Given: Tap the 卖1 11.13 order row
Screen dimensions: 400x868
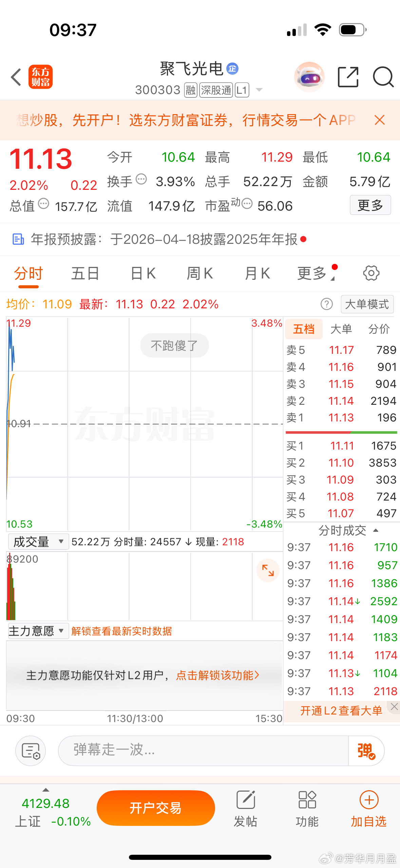Looking at the screenshot, I should point(341,418).
